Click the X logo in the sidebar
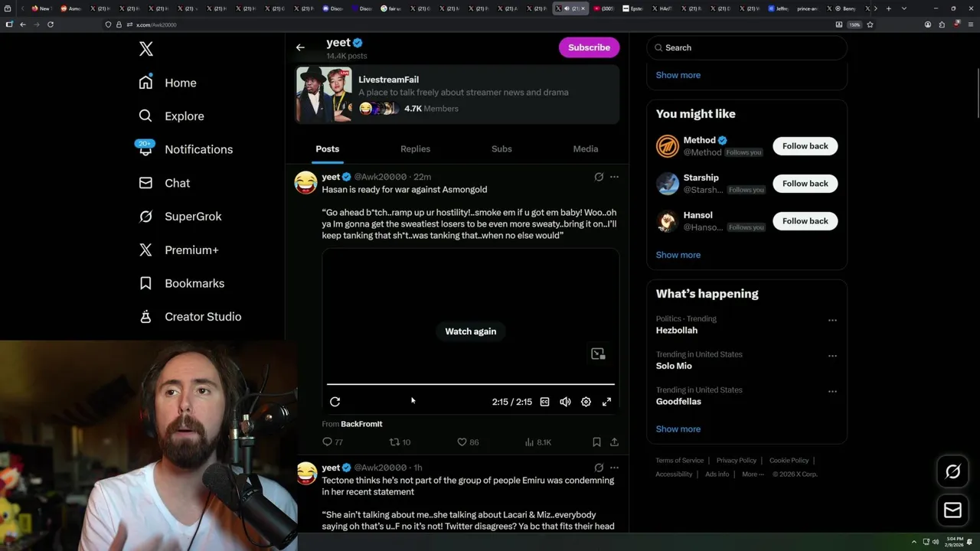Screen dimensions: 980x551 (146, 49)
